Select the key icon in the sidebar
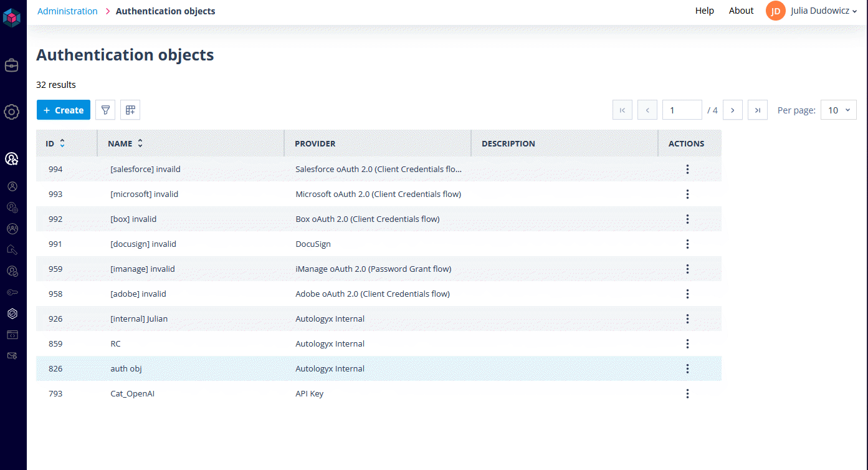The height and width of the screenshot is (470, 868). [12, 292]
